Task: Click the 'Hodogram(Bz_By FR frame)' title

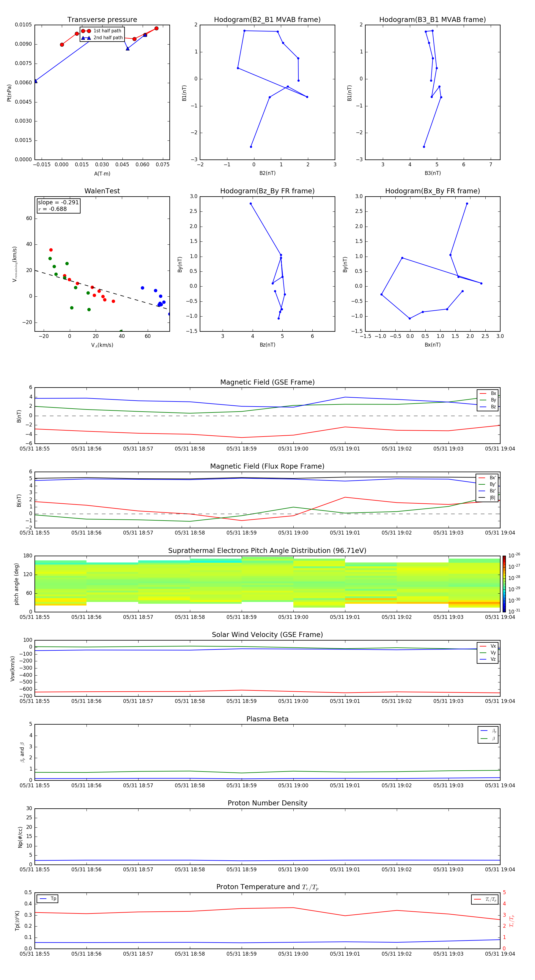Action: [x=267, y=191]
